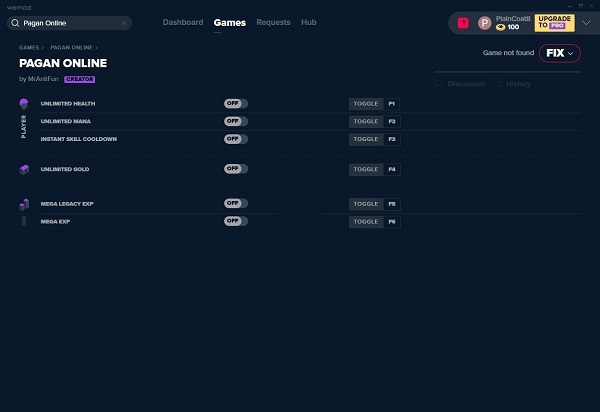
Task: Change the F2 hotkey binding
Action: [x=392, y=122]
